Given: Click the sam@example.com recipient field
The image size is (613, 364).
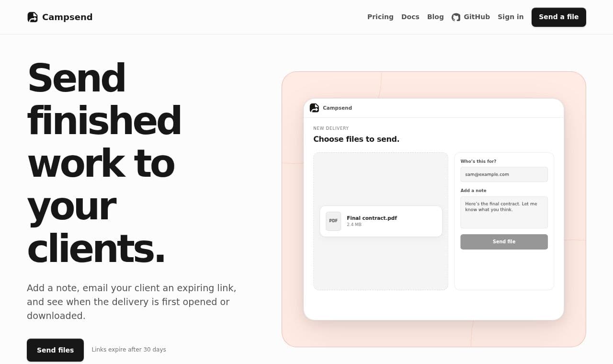Looking at the screenshot, I should (504, 174).
